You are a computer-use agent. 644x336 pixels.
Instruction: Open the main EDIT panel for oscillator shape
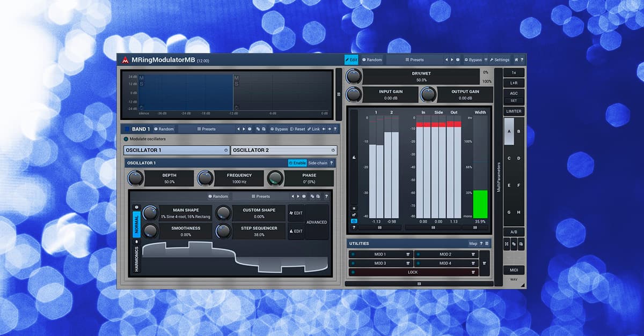point(296,213)
